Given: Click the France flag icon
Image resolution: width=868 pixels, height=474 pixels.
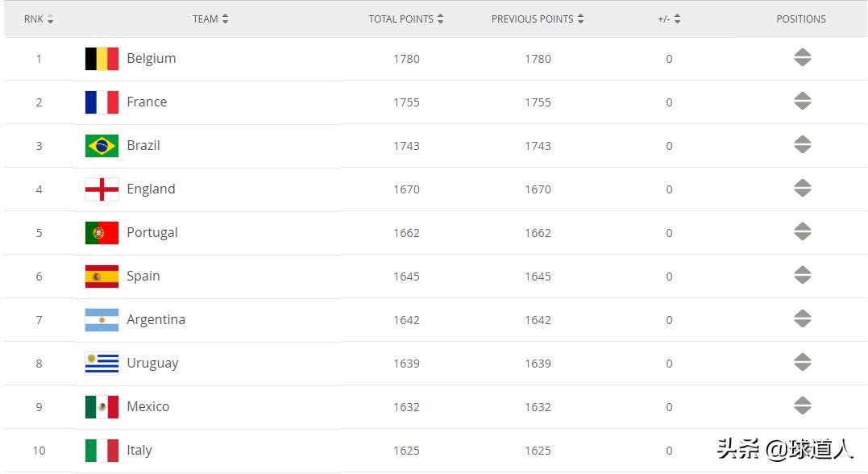Looking at the screenshot, I should (102, 102).
